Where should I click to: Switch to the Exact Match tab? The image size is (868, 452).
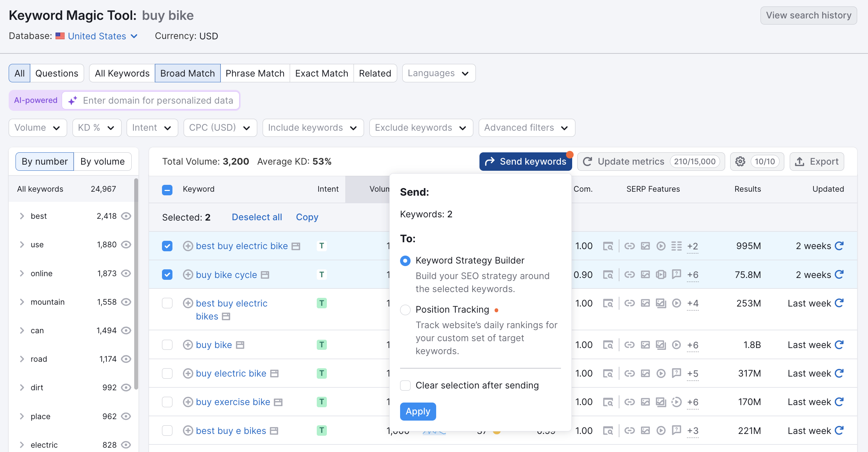tap(321, 73)
